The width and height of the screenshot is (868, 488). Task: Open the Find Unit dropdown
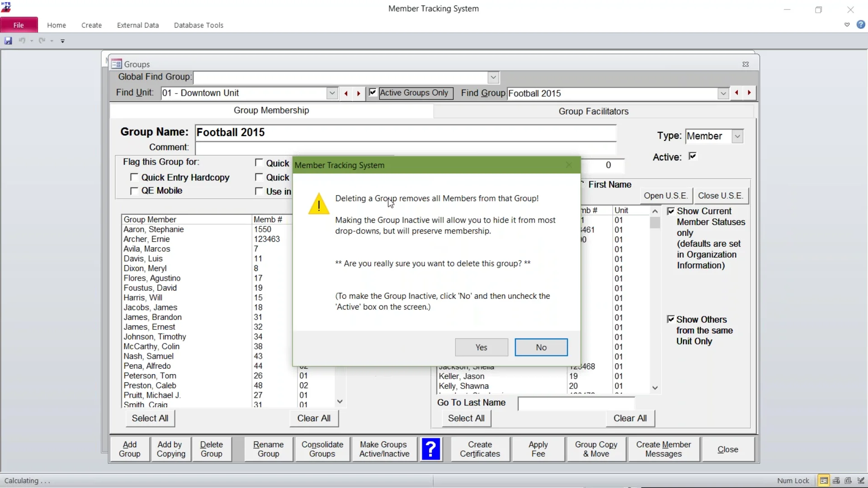(x=332, y=94)
